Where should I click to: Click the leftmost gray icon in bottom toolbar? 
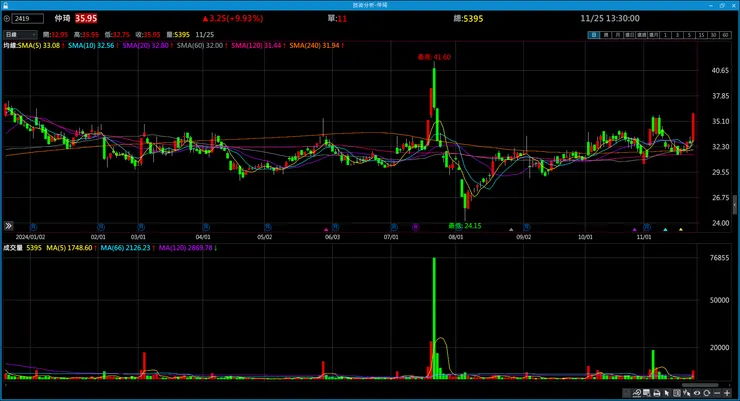(x=626, y=393)
